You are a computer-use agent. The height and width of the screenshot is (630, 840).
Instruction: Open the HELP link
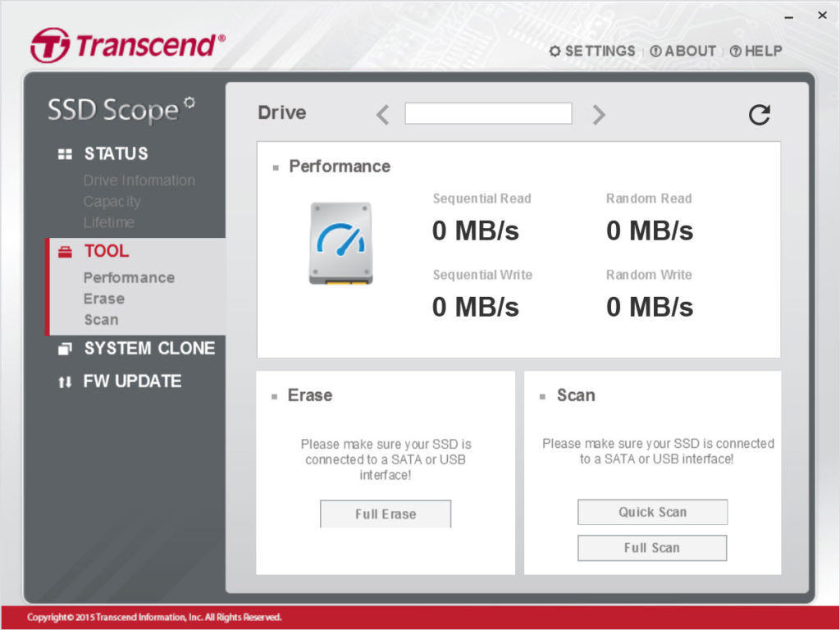pos(756,51)
